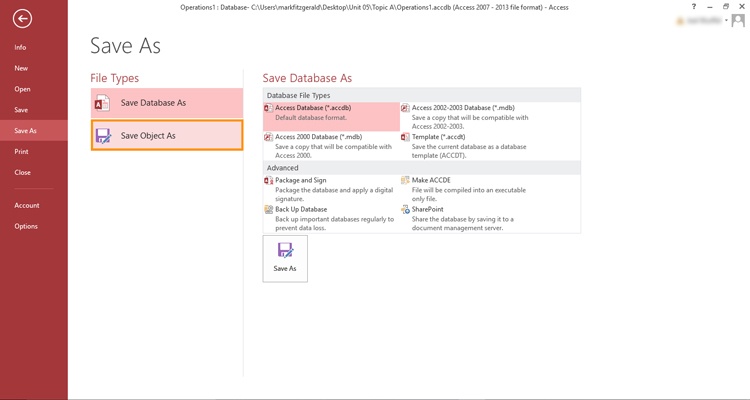Select Open in the Backstage menu
750x400 pixels.
coord(22,89)
